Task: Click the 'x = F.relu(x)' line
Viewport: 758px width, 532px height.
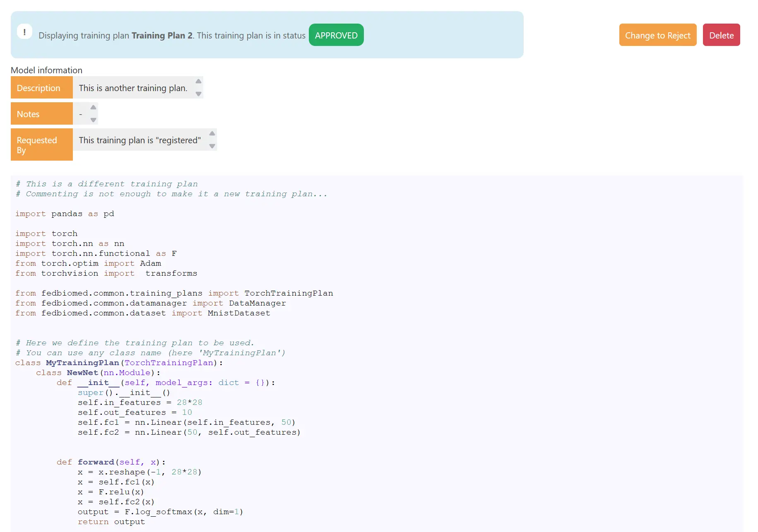Action: coord(111,492)
